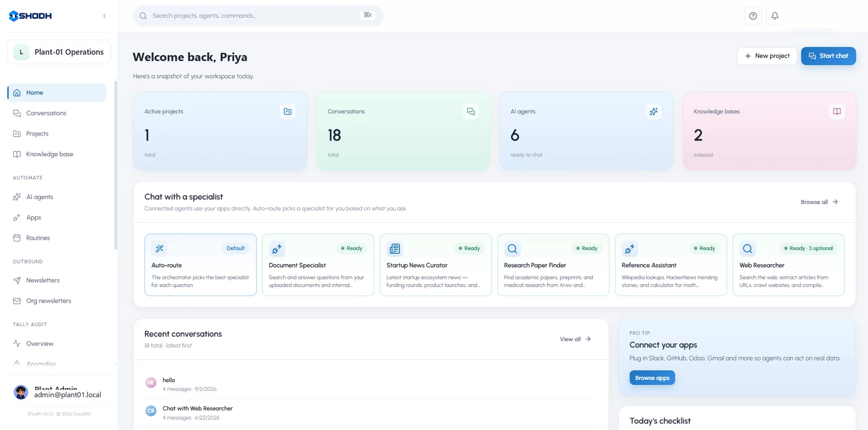Click the Knowledge bases book icon
Viewport: 868px width, 430px height.
pyautogui.click(x=837, y=112)
